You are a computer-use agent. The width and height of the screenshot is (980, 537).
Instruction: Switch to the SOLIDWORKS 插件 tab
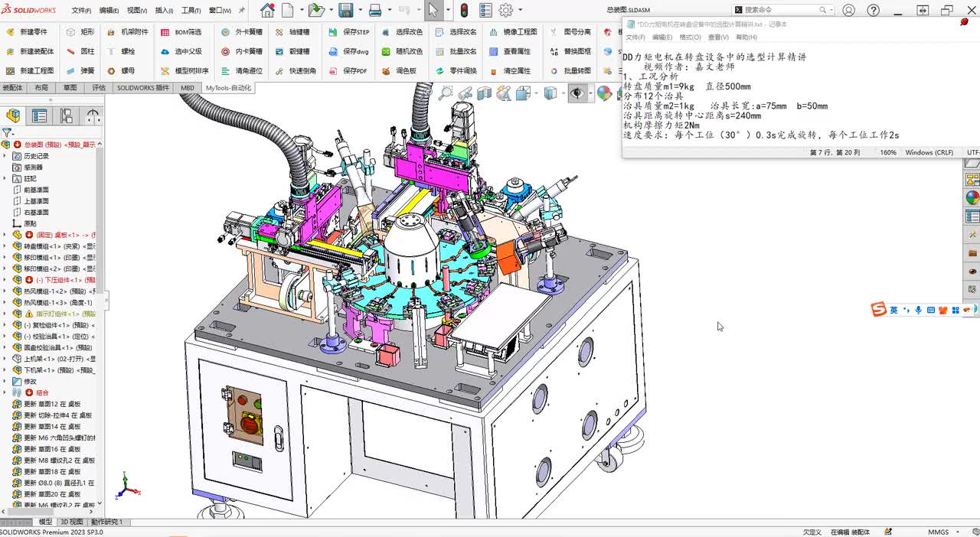(x=142, y=88)
